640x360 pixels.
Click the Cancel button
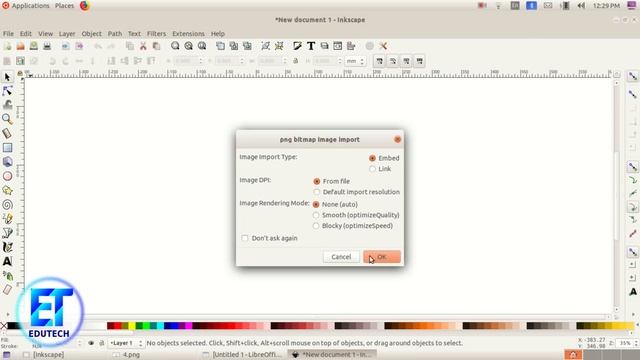[341, 257]
